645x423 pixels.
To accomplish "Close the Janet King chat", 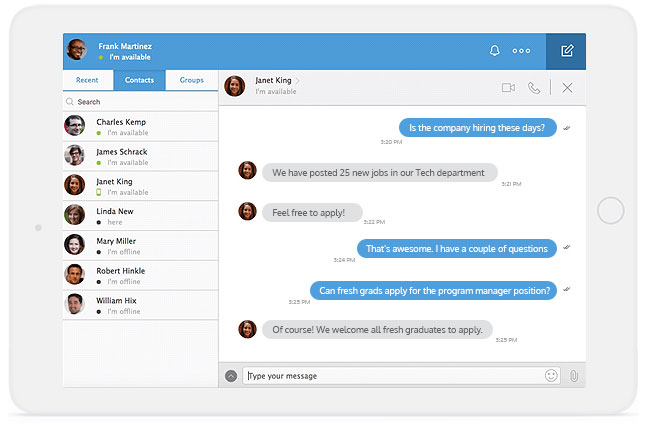I will (x=567, y=88).
